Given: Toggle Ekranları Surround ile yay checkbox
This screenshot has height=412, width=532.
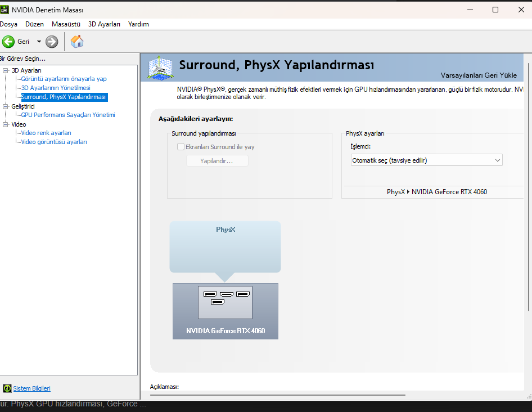Looking at the screenshot, I should tap(181, 147).
